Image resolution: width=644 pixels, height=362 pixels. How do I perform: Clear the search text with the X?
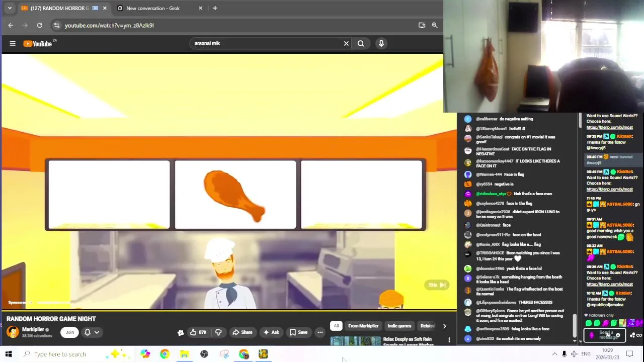(x=346, y=44)
